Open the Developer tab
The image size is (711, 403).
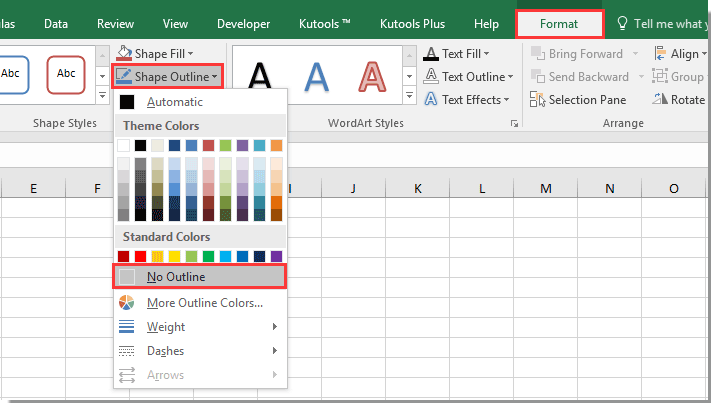pos(244,23)
